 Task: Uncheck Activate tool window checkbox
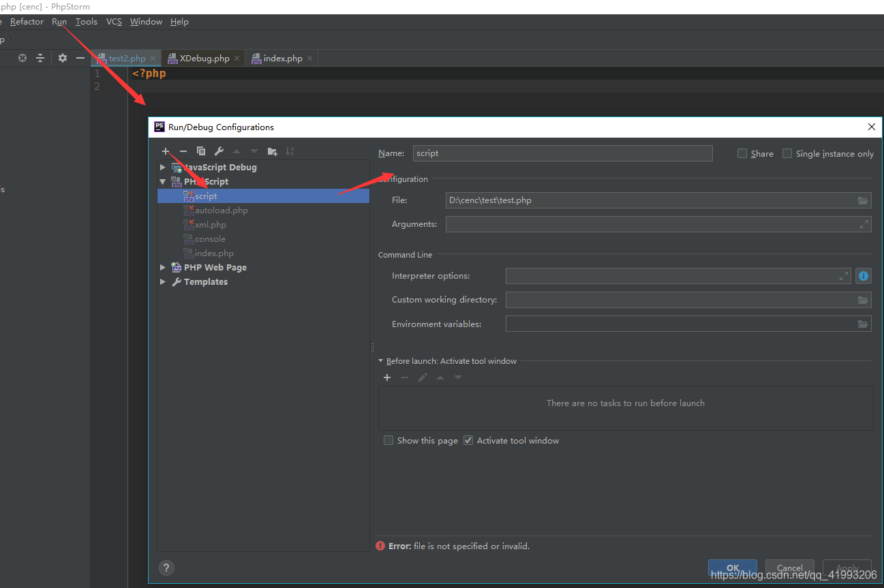coord(468,440)
